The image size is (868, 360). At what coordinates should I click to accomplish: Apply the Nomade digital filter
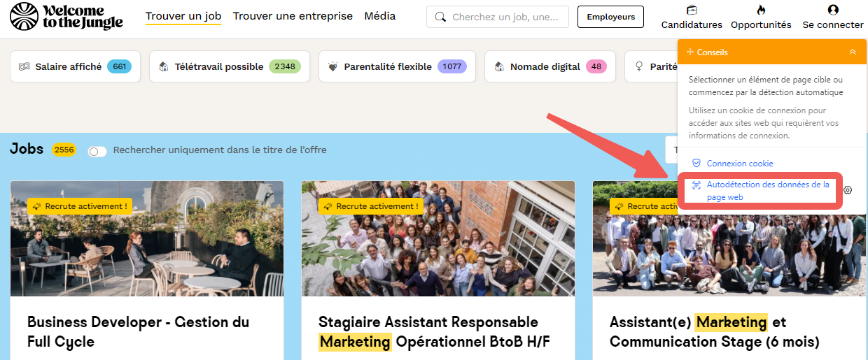point(550,66)
